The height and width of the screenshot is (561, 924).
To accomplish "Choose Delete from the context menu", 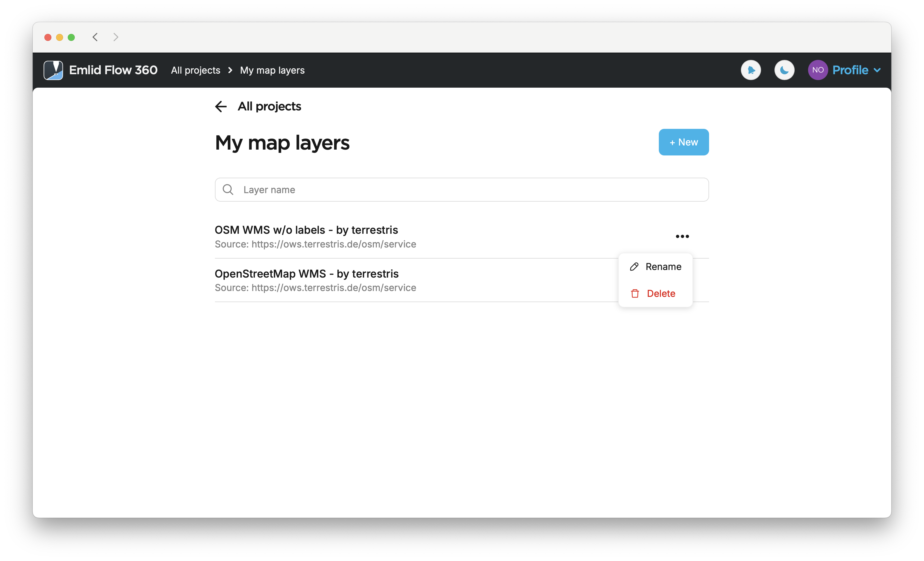I will point(655,293).
